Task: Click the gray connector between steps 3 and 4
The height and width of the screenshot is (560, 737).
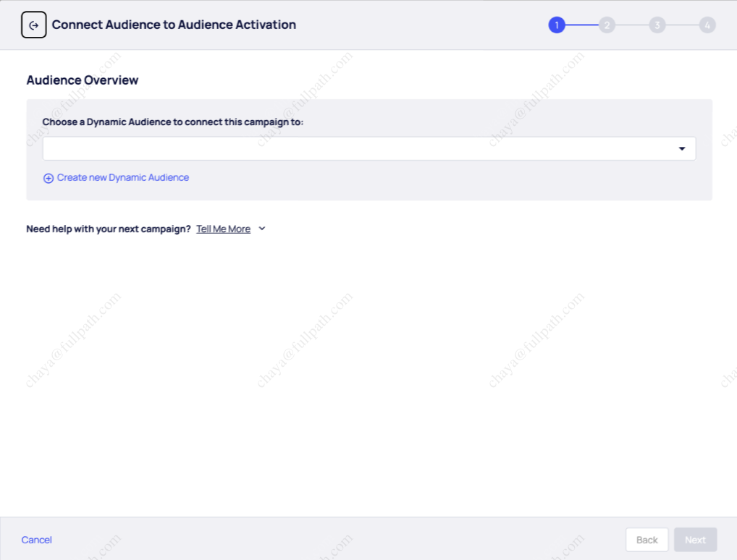Action: click(x=682, y=25)
